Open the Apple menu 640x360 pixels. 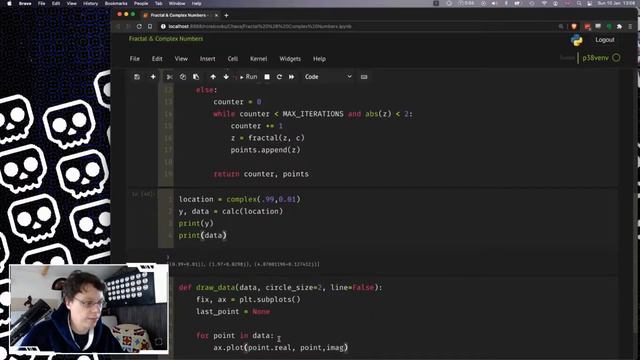pyautogui.click(x=9, y=3)
